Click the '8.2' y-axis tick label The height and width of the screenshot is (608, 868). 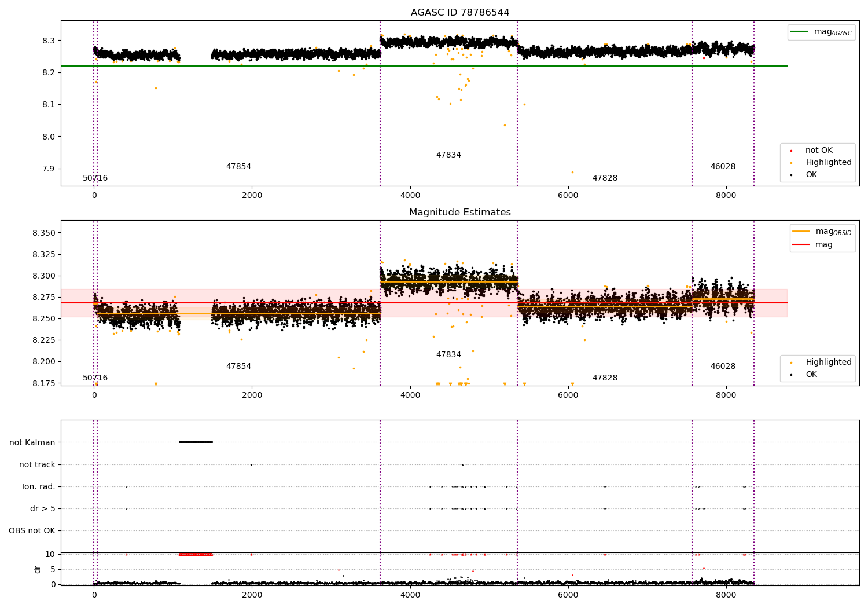pyautogui.click(x=49, y=72)
